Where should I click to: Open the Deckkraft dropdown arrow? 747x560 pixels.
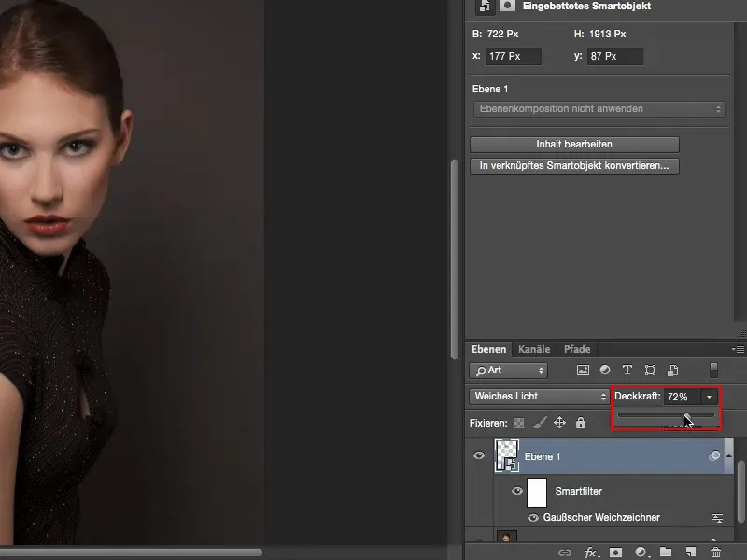[x=709, y=397]
